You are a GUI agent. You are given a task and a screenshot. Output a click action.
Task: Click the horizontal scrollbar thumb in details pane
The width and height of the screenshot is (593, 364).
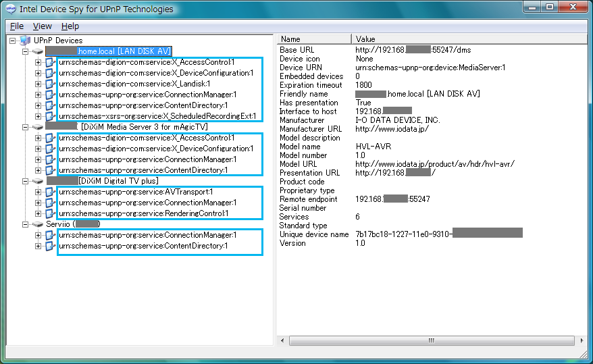432,340
